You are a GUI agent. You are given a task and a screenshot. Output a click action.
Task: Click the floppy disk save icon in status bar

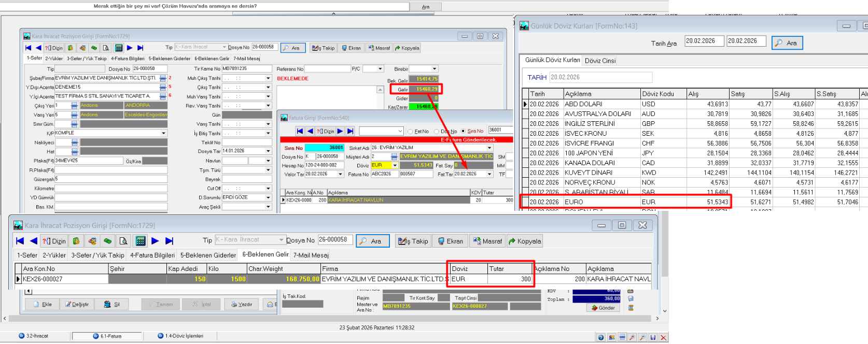(653, 338)
